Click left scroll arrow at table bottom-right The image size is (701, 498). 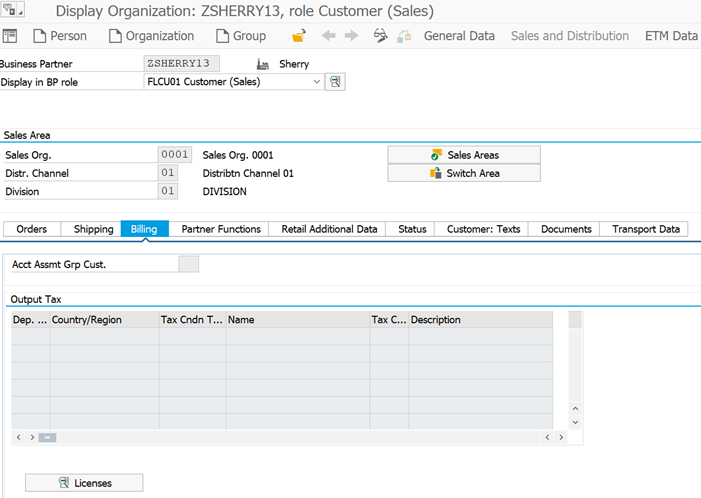point(547,437)
